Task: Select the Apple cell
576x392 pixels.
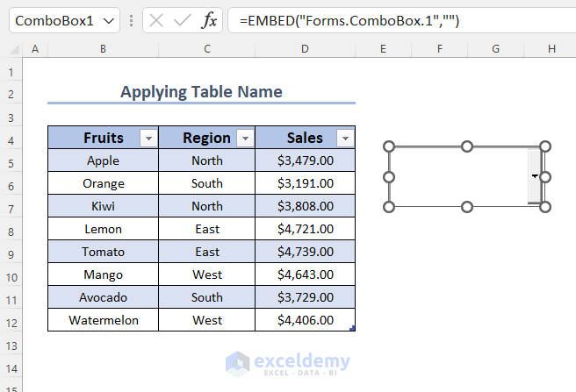Action: click(x=104, y=160)
